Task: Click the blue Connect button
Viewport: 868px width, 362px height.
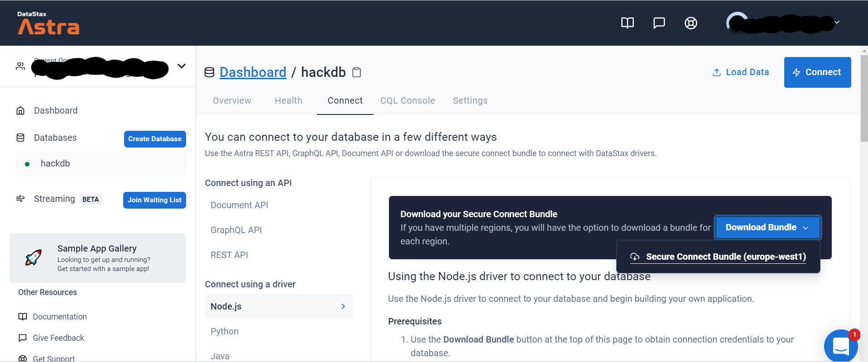Action: click(817, 72)
